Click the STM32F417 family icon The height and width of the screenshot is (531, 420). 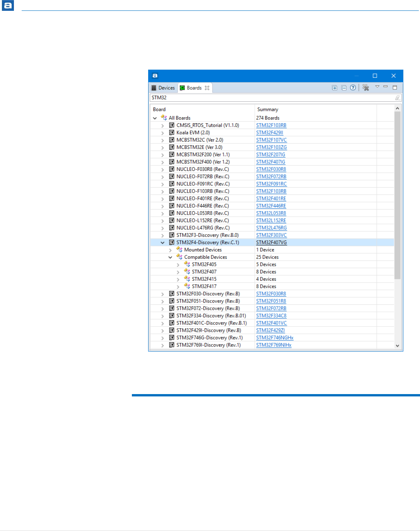[x=187, y=286]
